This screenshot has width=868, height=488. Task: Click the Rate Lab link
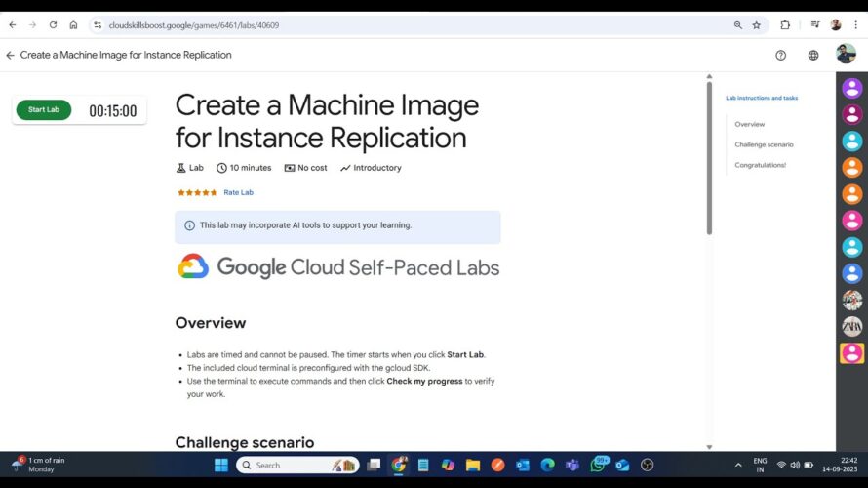tap(239, 193)
